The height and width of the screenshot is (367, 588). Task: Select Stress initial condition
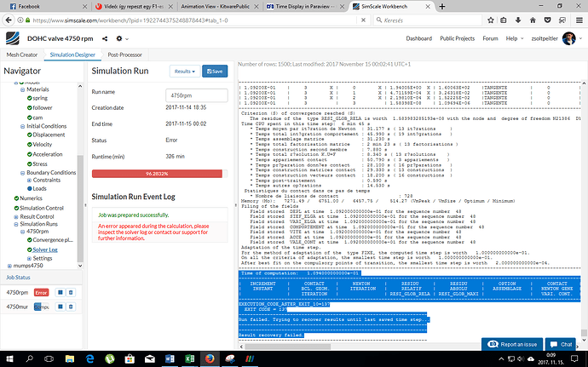40,163
